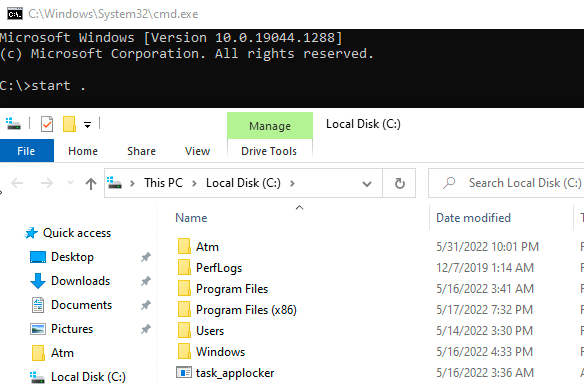The width and height of the screenshot is (584, 384).
Task: Go up one level with Up arrow
Action: (91, 183)
